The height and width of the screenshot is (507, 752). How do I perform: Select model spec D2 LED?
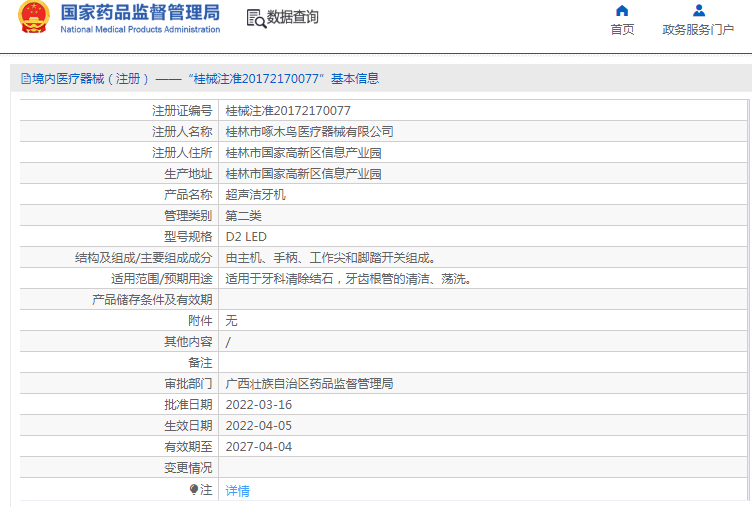click(246, 237)
